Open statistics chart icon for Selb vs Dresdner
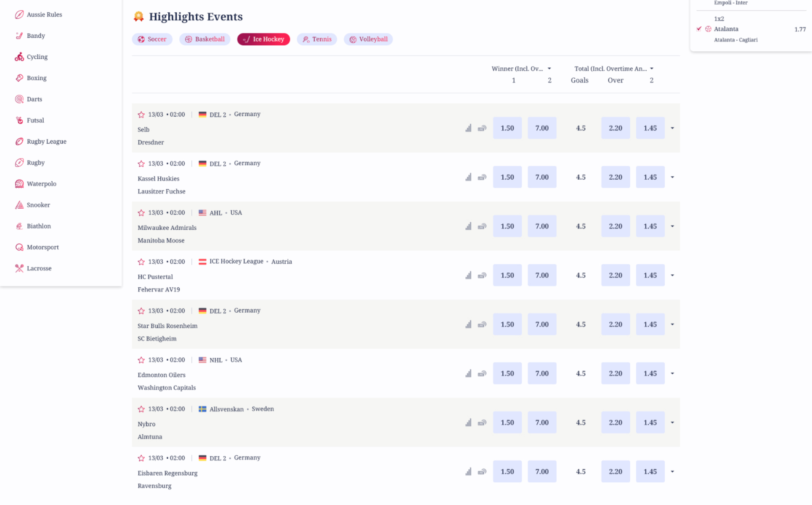This screenshot has width=812, height=505. point(468,128)
